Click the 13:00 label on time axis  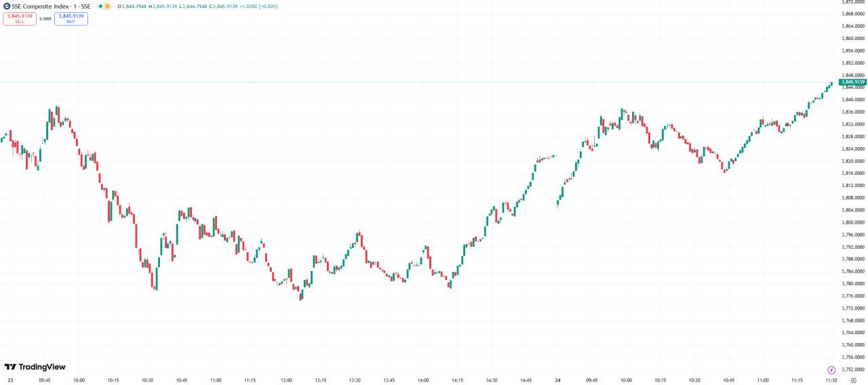click(x=286, y=381)
